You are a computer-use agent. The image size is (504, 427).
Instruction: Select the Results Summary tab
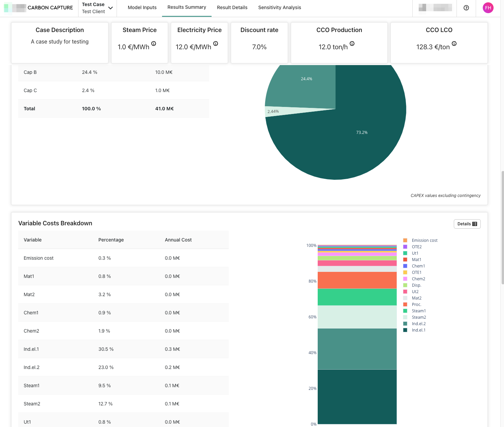pos(187,7)
